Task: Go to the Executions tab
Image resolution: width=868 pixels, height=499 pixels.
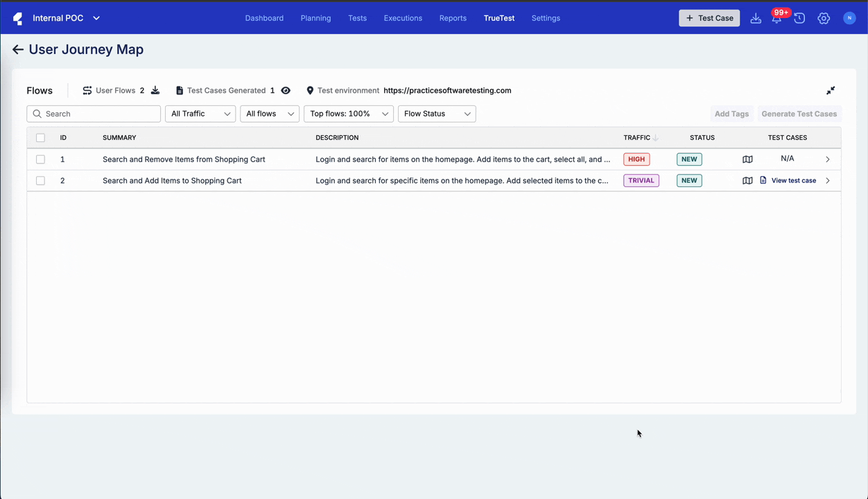Action: [x=403, y=18]
